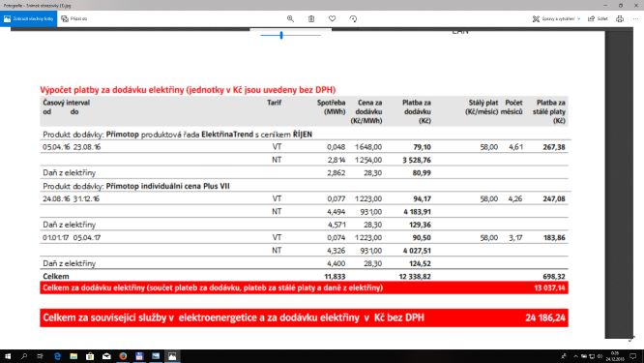
Task: Click the active Photos app taskbar icon
Action: pos(172,356)
